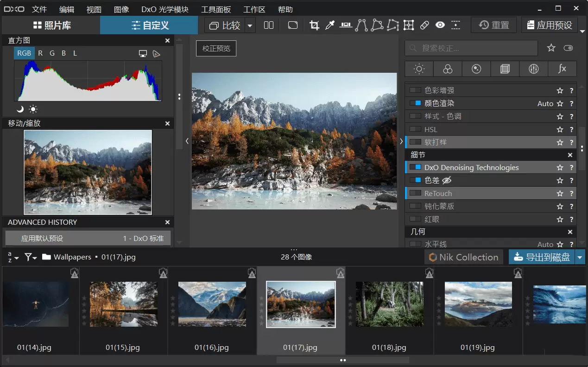Click the monitor display icon in histogram

point(143,53)
